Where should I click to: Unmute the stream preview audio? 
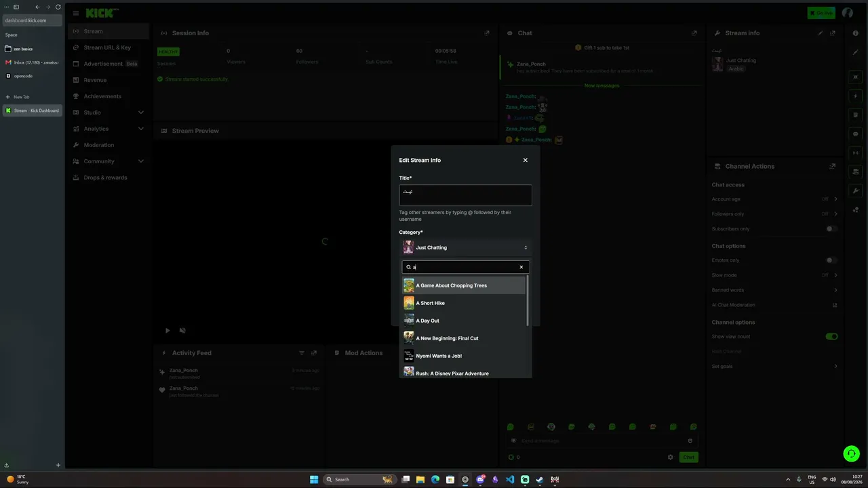[182, 331]
